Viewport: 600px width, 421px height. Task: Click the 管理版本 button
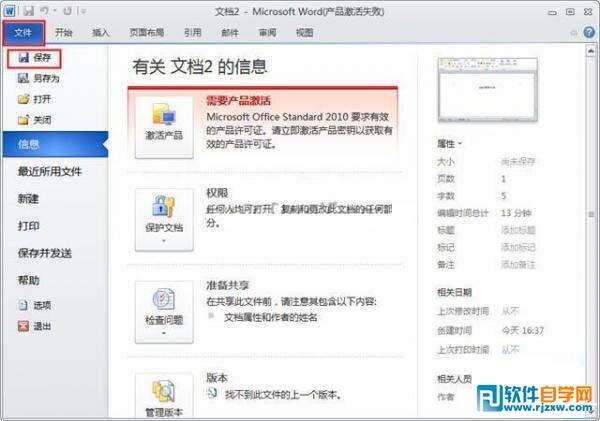click(x=164, y=396)
